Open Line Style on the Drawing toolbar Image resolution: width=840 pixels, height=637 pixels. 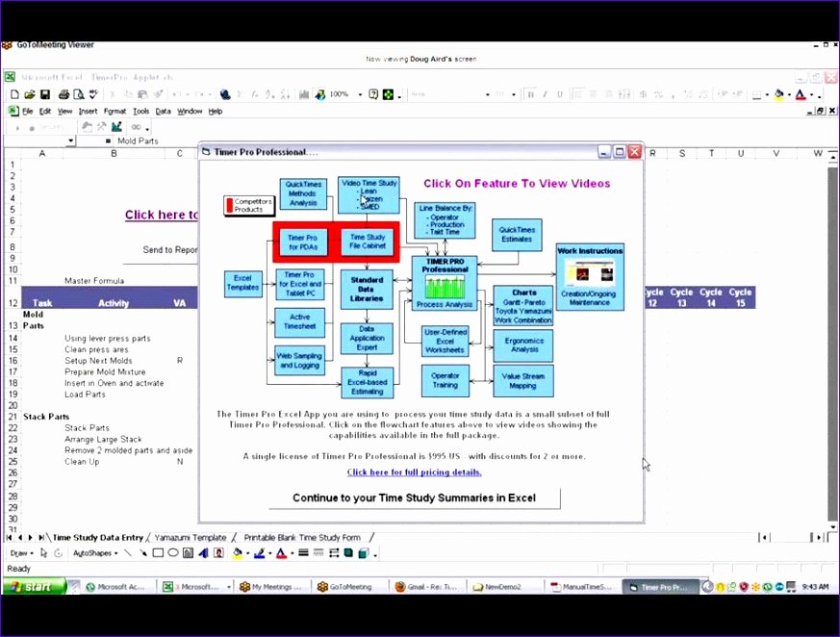coord(303,553)
